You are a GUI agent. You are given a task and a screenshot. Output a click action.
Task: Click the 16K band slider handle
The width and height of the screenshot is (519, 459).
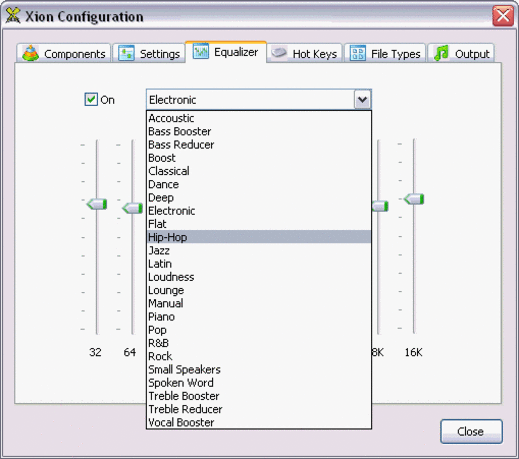click(414, 199)
